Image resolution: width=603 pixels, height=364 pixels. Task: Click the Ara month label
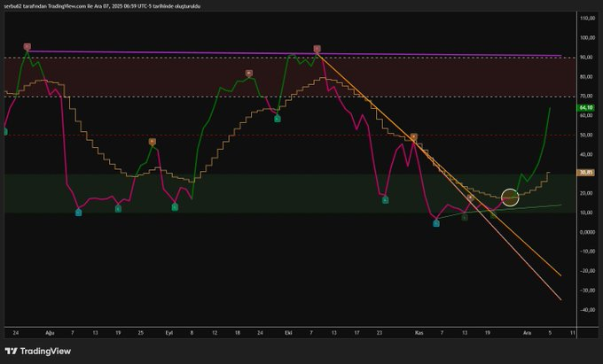point(528,333)
